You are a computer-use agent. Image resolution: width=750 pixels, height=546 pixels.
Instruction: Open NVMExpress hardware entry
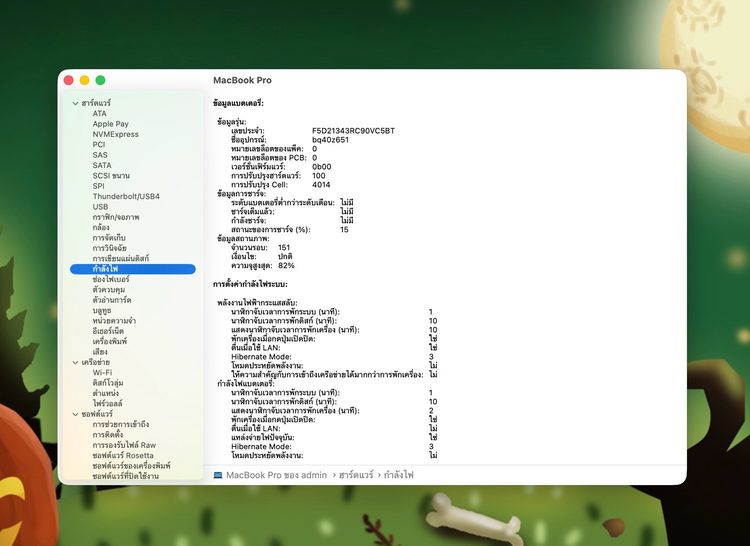[116, 134]
